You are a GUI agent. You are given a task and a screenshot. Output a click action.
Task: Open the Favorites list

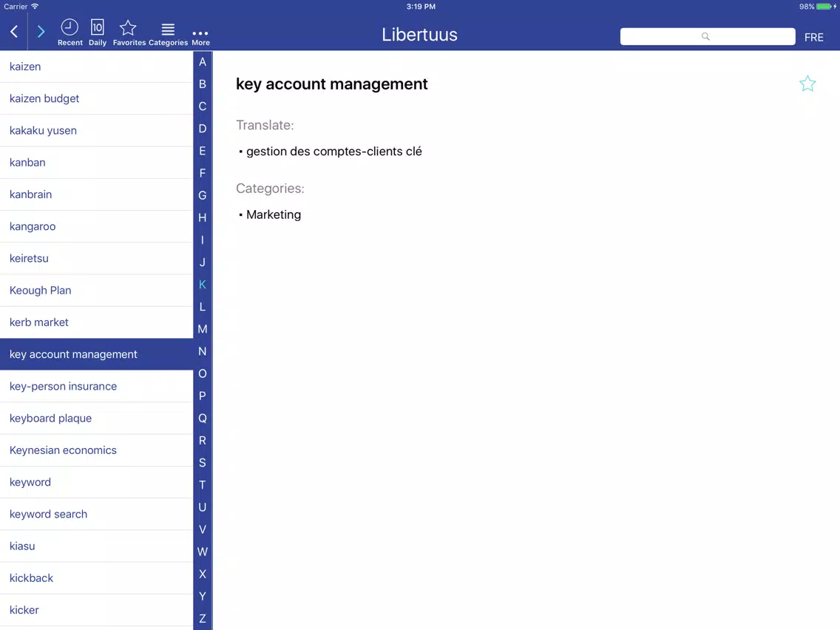point(129,33)
